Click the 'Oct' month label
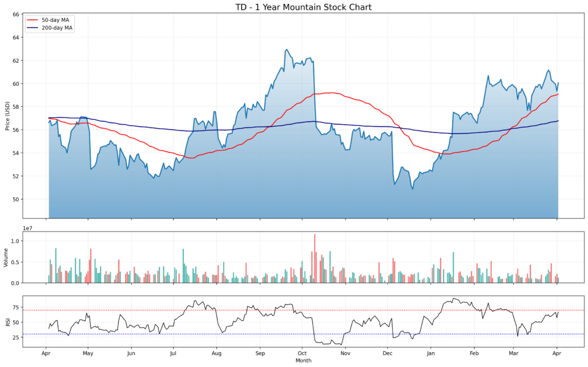 click(302, 353)
